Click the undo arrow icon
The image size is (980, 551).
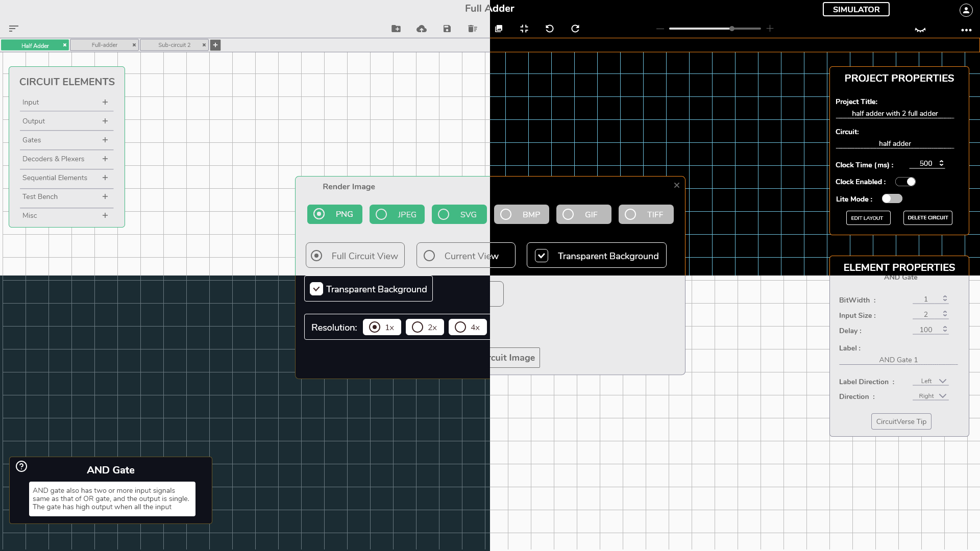click(550, 29)
